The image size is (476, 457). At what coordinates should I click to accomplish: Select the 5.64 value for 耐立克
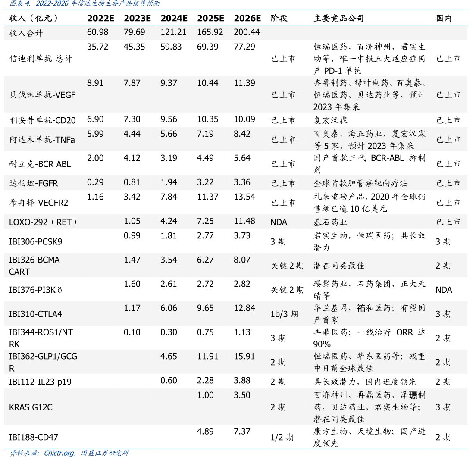(242, 158)
